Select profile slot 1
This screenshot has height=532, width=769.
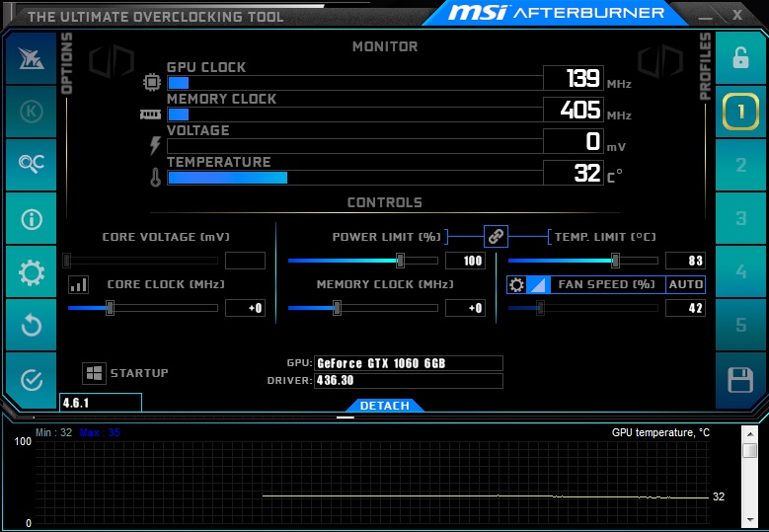740,112
